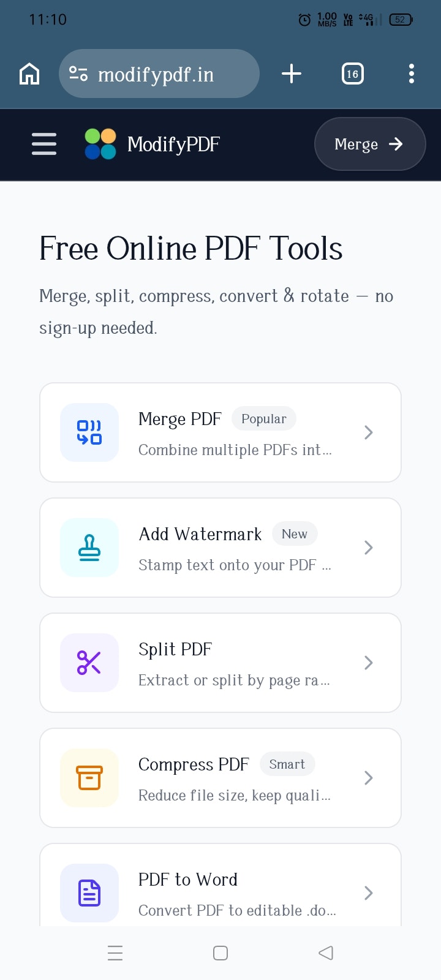Open the tab switcher showing 16 tabs

tap(352, 73)
